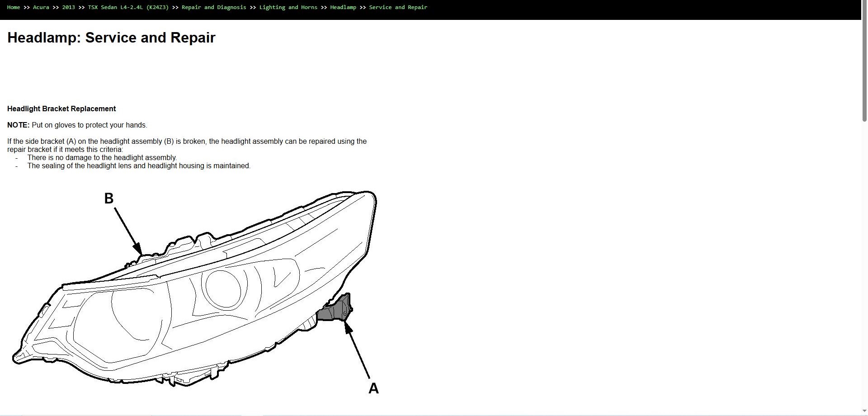Viewport: 868px width, 416px height.
Task: Click the letter B label in diagram
Action: point(109,199)
